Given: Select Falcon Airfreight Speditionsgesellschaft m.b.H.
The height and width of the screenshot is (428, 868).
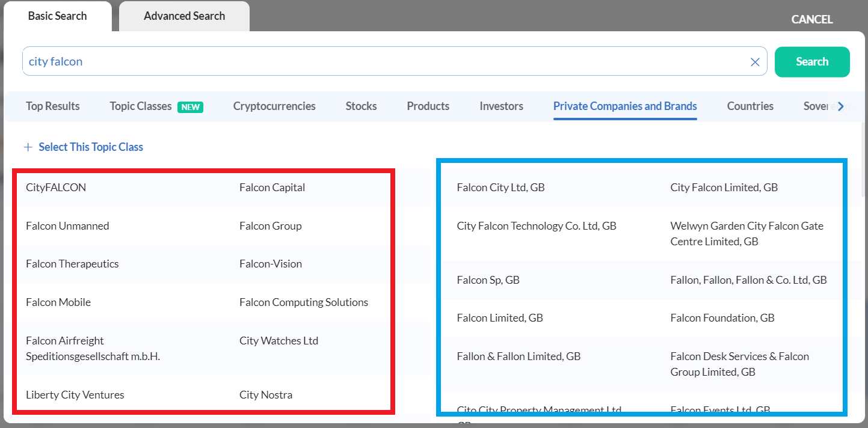Looking at the screenshot, I should pos(93,349).
